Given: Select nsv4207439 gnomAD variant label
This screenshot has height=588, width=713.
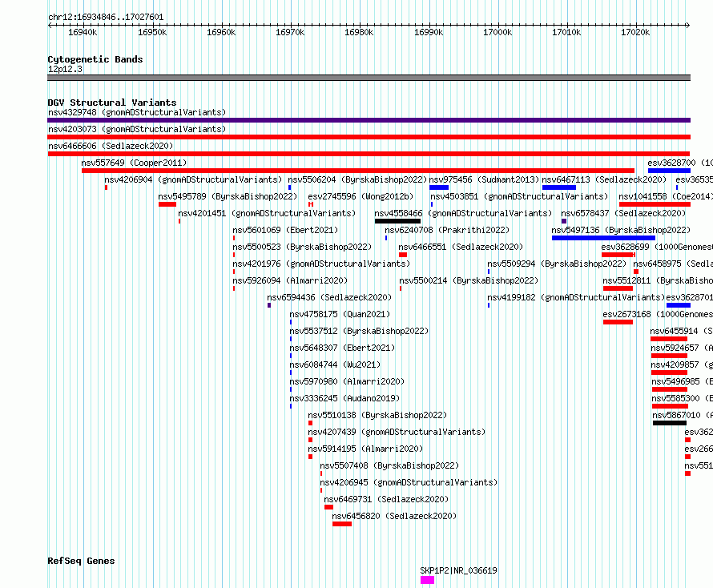Looking at the screenshot, I should (397, 432).
